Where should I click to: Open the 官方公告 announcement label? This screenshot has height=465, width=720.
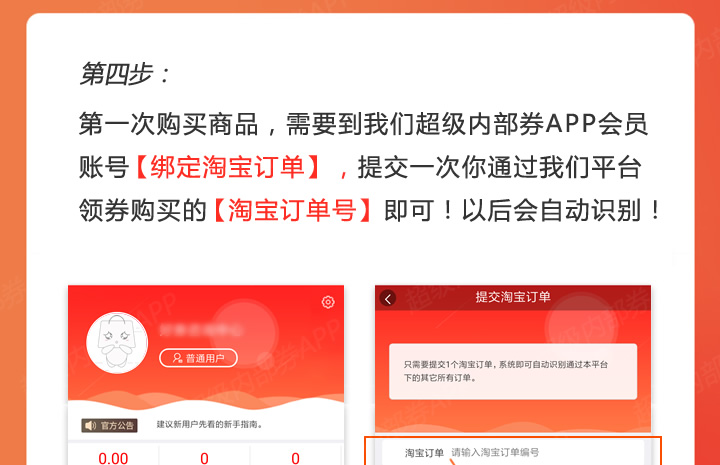click(109, 426)
